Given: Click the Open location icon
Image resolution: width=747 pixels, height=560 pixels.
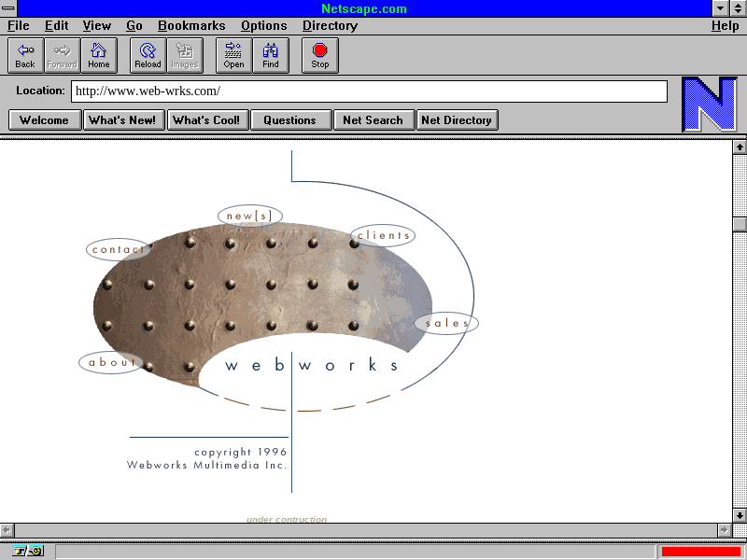Looking at the screenshot, I should click(x=233, y=55).
